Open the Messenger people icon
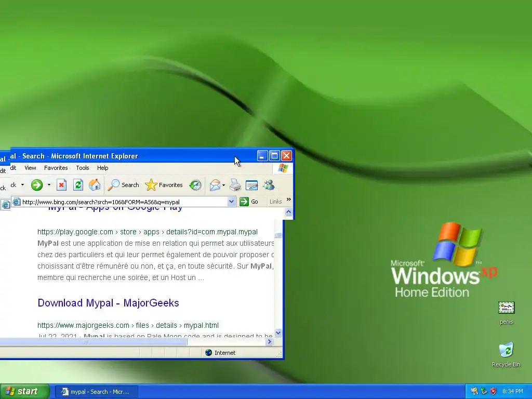 (269, 185)
